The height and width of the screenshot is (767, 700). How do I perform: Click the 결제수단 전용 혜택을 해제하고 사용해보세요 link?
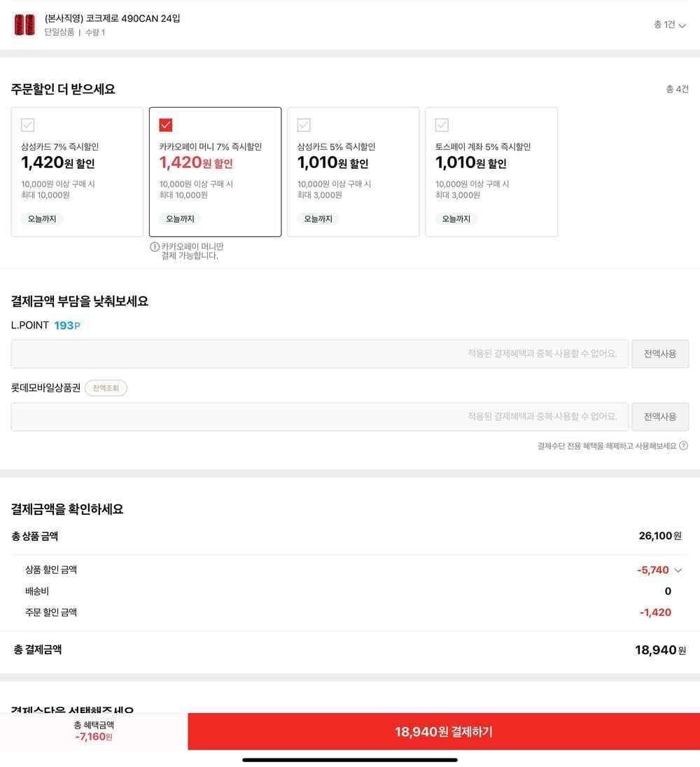click(x=607, y=445)
